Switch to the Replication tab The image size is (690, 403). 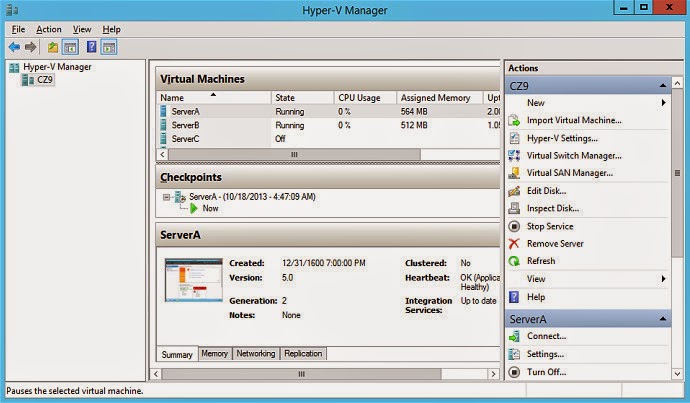click(x=303, y=354)
